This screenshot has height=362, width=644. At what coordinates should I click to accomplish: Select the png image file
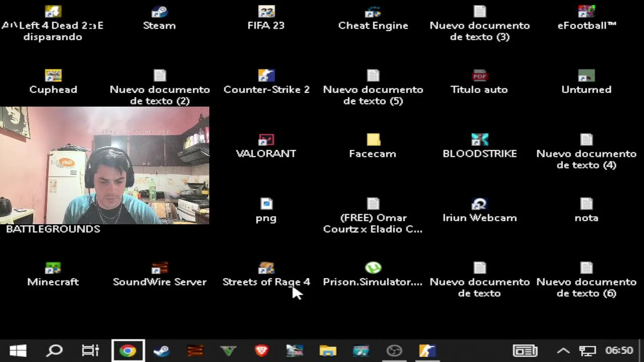(x=266, y=210)
